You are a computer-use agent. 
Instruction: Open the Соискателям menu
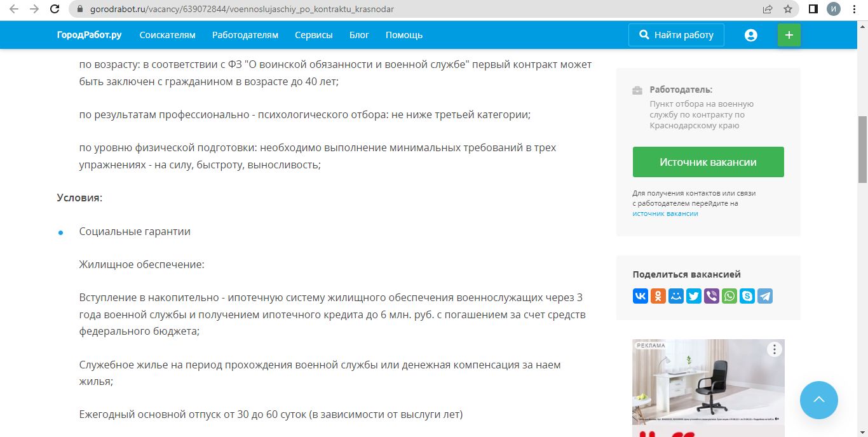coord(168,35)
